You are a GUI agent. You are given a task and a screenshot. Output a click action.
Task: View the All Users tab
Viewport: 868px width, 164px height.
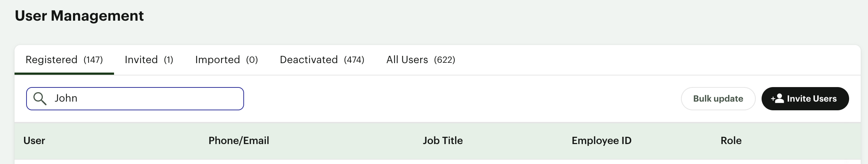click(421, 60)
